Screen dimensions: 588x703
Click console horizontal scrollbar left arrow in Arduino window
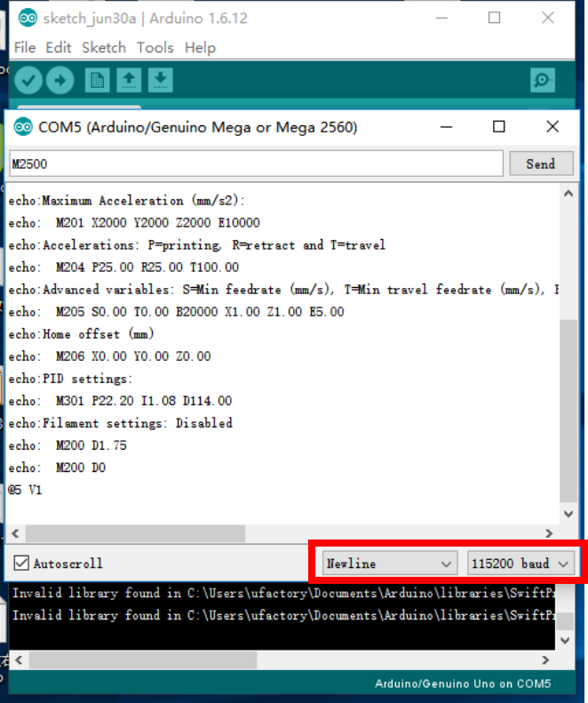tap(19, 660)
